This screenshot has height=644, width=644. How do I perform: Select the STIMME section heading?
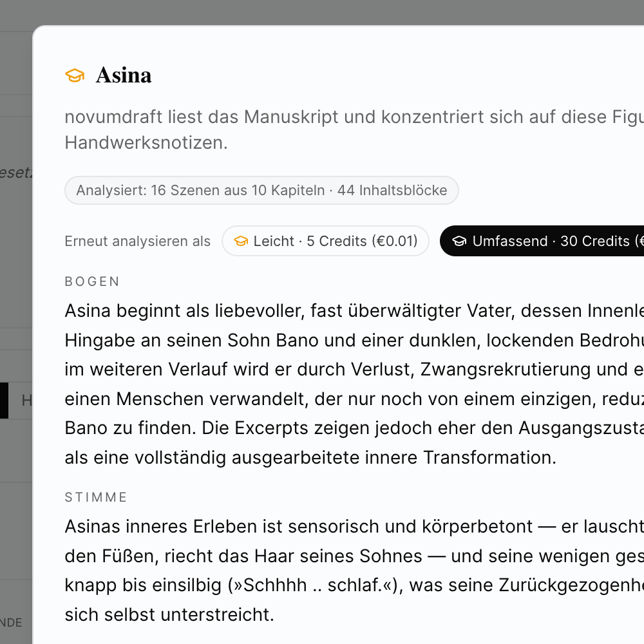coord(97,497)
